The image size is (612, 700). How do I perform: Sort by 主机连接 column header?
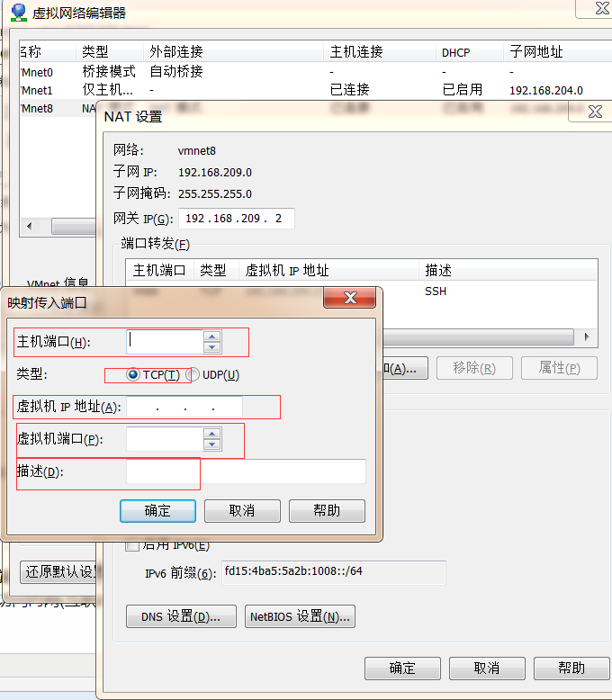(380, 52)
